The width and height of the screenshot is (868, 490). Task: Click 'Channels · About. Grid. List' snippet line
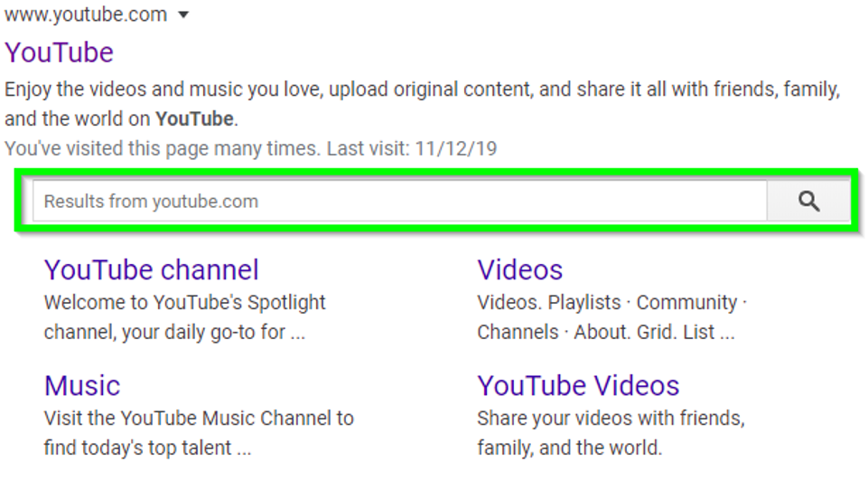605,332
